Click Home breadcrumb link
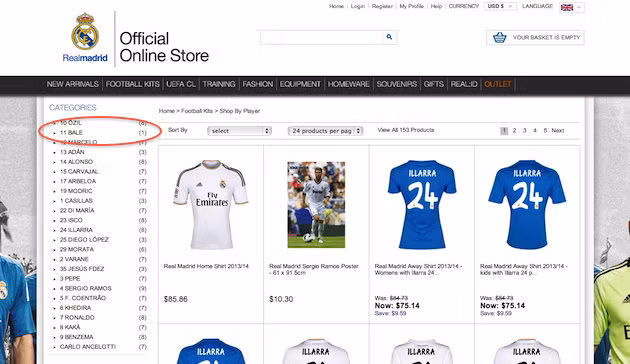 166,111
